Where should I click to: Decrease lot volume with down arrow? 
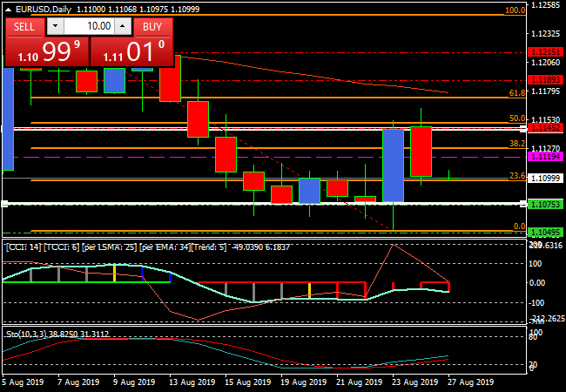[x=55, y=26]
